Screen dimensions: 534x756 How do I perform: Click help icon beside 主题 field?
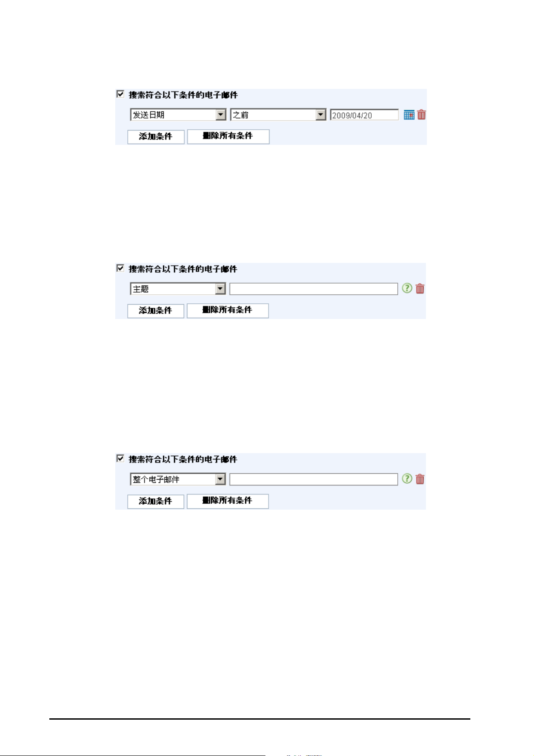click(x=407, y=288)
